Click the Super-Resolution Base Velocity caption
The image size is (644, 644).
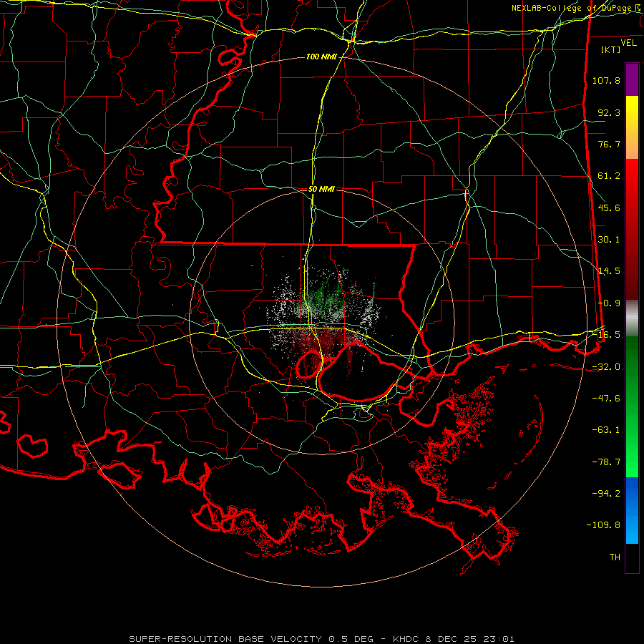(x=321, y=639)
